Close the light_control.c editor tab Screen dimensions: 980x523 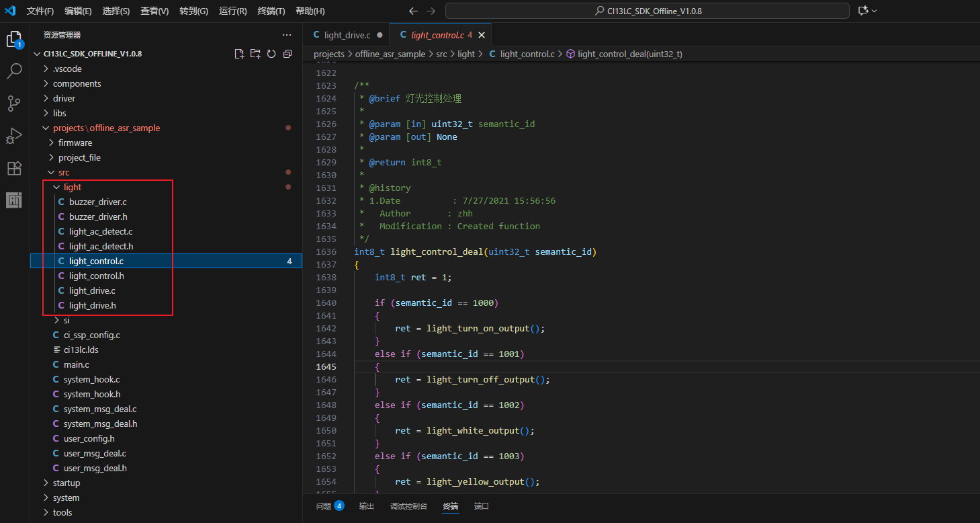pyautogui.click(x=482, y=35)
